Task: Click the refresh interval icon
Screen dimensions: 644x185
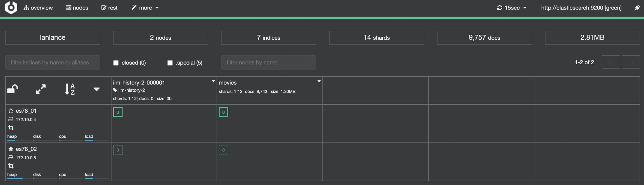Action: (499, 8)
